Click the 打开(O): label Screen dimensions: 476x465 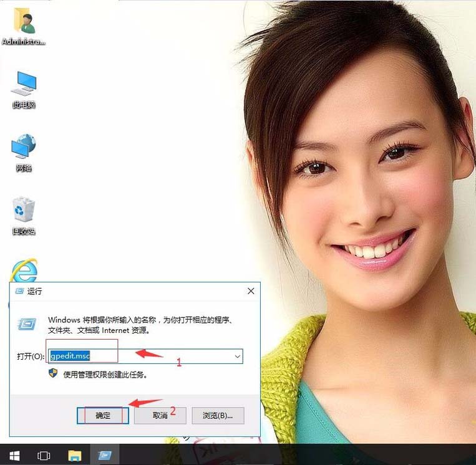coord(31,357)
